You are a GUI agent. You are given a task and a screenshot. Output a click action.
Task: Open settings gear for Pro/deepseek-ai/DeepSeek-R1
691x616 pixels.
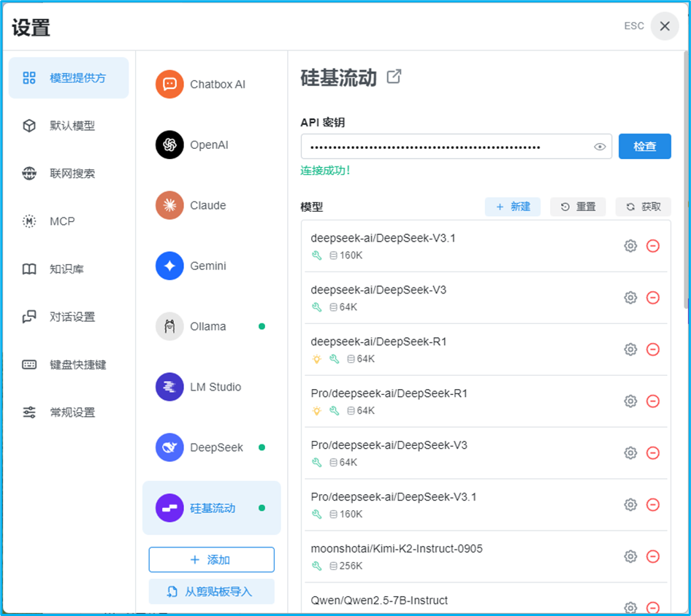tap(630, 401)
